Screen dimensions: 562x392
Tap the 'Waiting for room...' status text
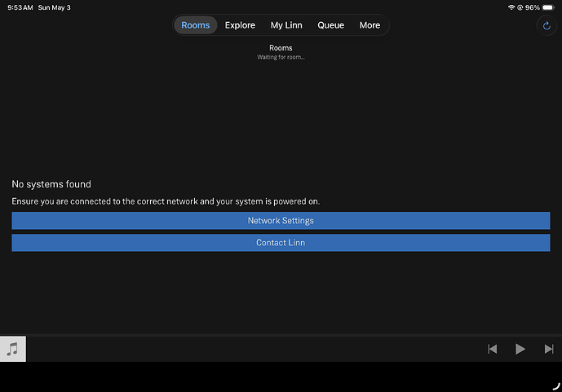click(x=281, y=57)
